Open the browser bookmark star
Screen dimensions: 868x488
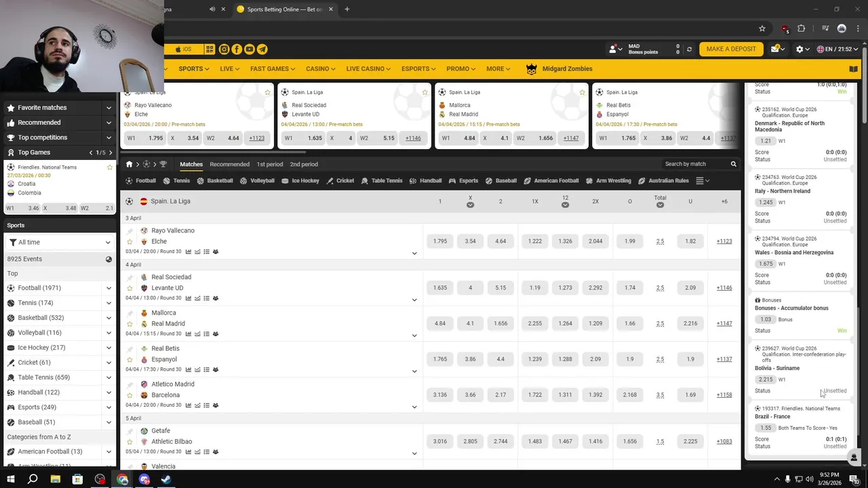[762, 28]
